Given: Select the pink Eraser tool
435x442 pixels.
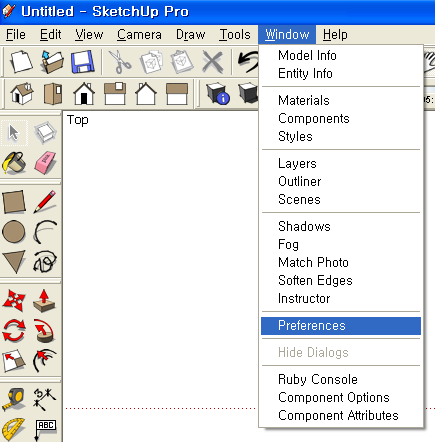Looking at the screenshot, I should pos(45,163).
